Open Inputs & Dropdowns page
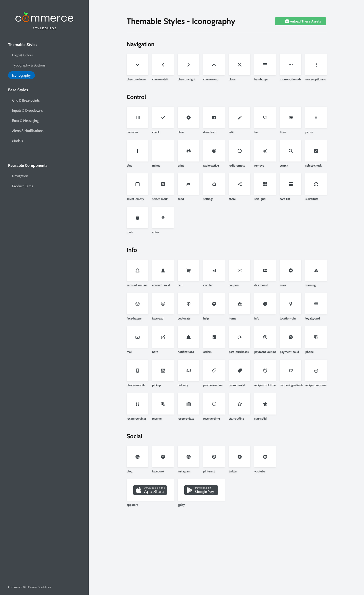 click(x=27, y=110)
